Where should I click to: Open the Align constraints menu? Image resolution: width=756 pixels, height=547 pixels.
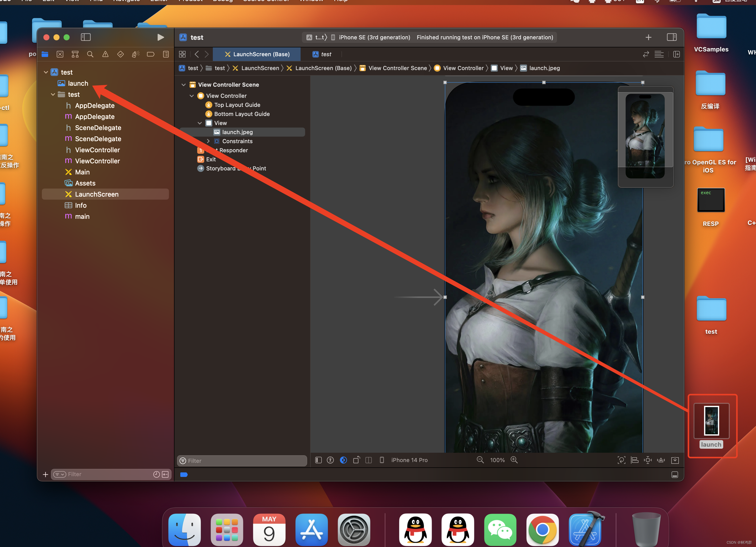click(635, 460)
